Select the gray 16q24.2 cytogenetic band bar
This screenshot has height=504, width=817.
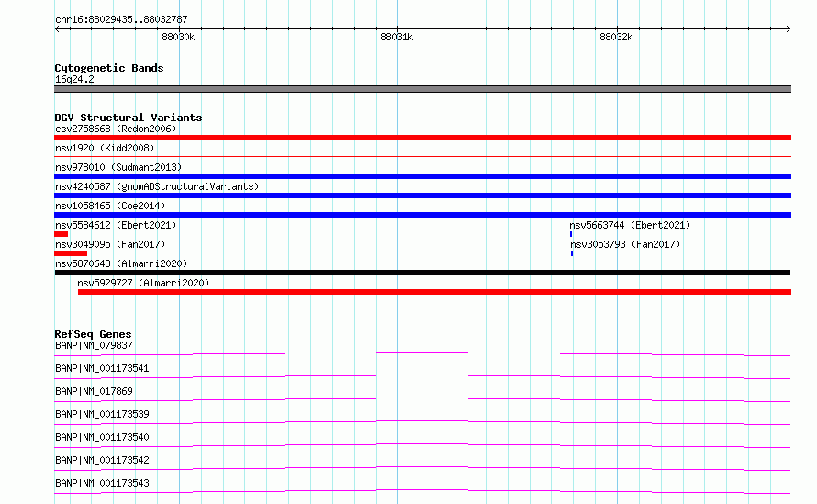[x=422, y=89]
